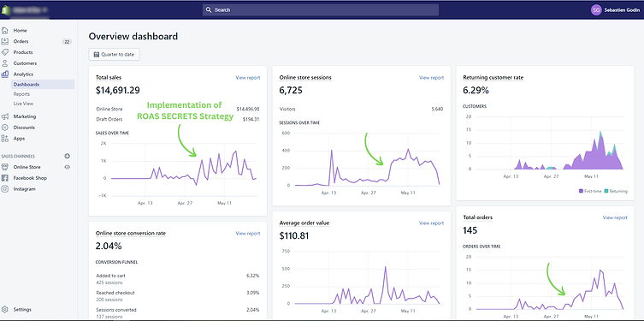Open Live View under Analytics
This screenshot has width=644, height=321.
pyautogui.click(x=23, y=104)
